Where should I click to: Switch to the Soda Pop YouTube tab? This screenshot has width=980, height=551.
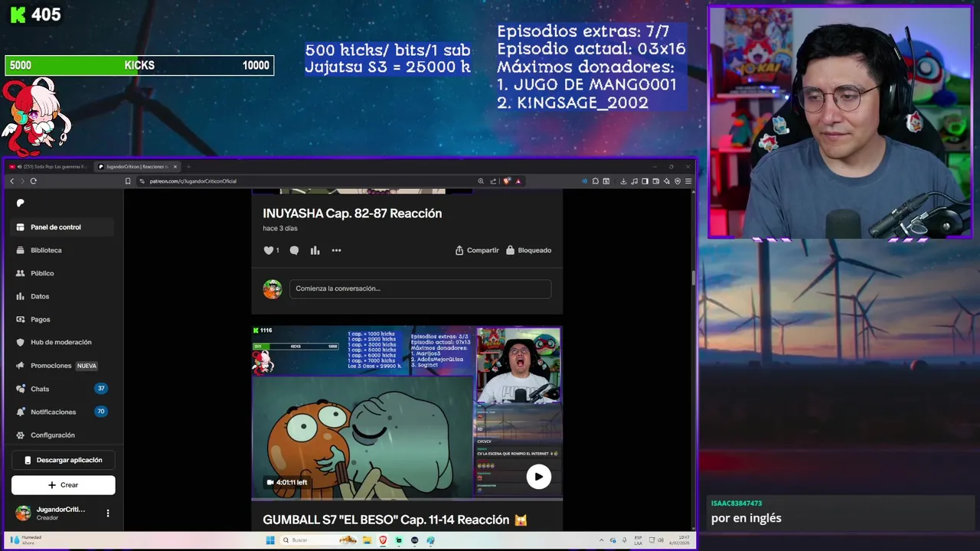47,167
